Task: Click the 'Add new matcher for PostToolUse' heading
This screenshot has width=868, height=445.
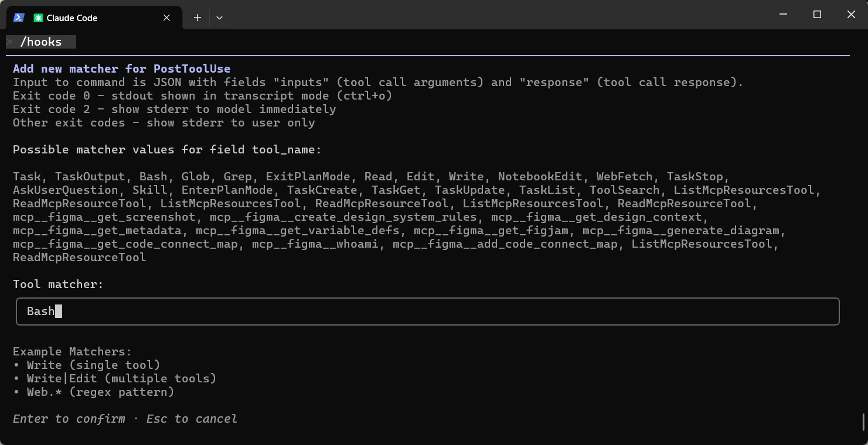Action: [x=121, y=69]
